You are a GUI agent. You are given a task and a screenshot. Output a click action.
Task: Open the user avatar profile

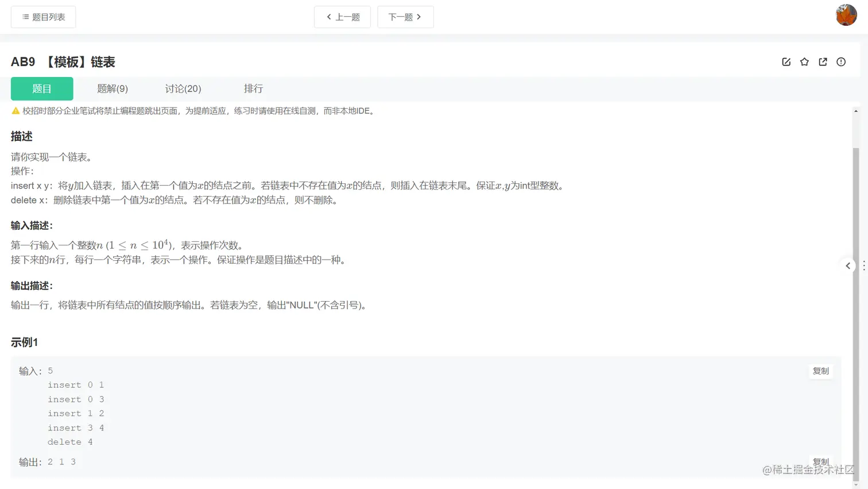coord(846,15)
